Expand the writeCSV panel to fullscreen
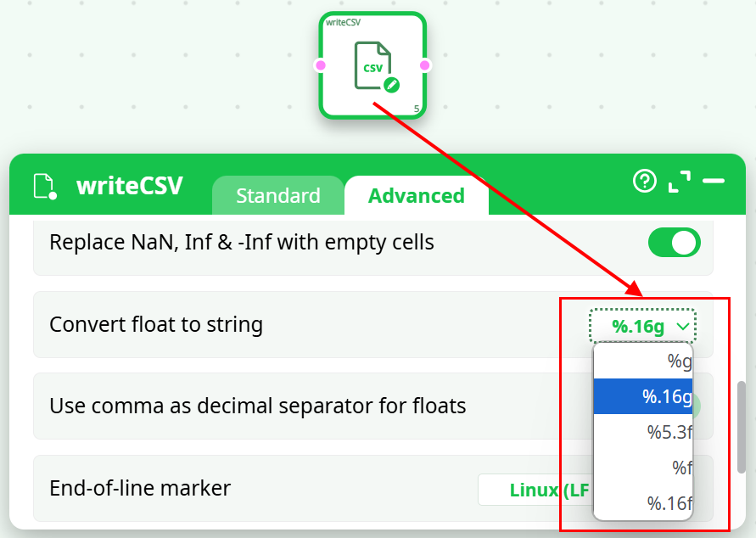The image size is (756, 538). pos(679,181)
